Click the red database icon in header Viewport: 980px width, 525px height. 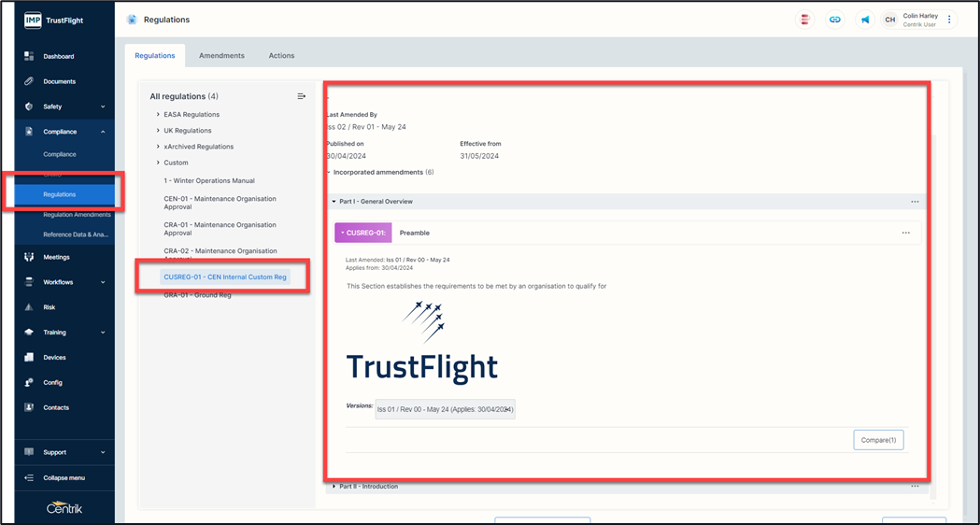[804, 20]
